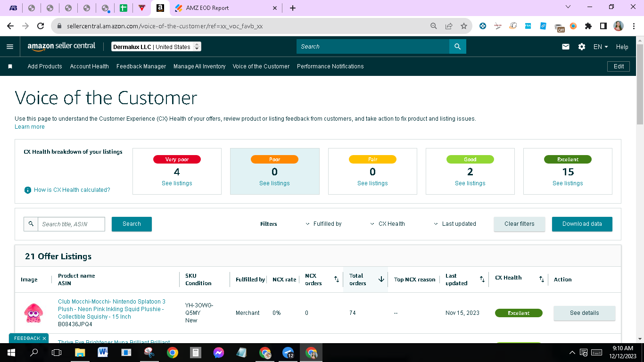The width and height of the screenshot is (644, 362).
Task: See listings with Very poor CX Health
Action: 177,183
